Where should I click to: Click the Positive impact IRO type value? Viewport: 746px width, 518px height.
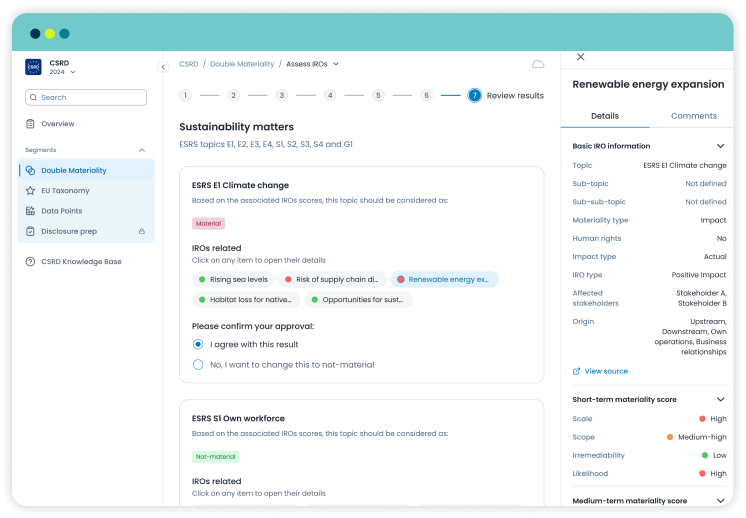698,275
